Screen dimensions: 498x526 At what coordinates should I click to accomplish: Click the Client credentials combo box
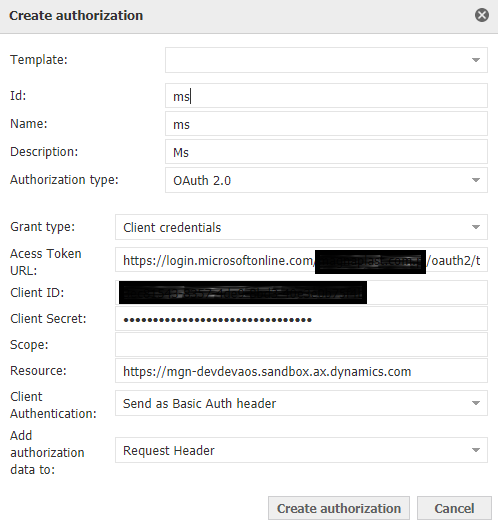pyautogui.click(x=301, y=227)
